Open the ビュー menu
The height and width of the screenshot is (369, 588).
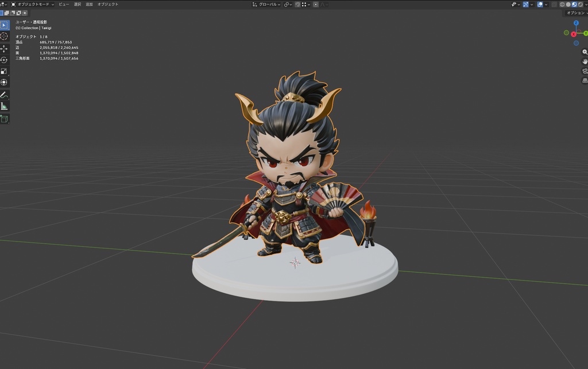(x=64, y=5)
